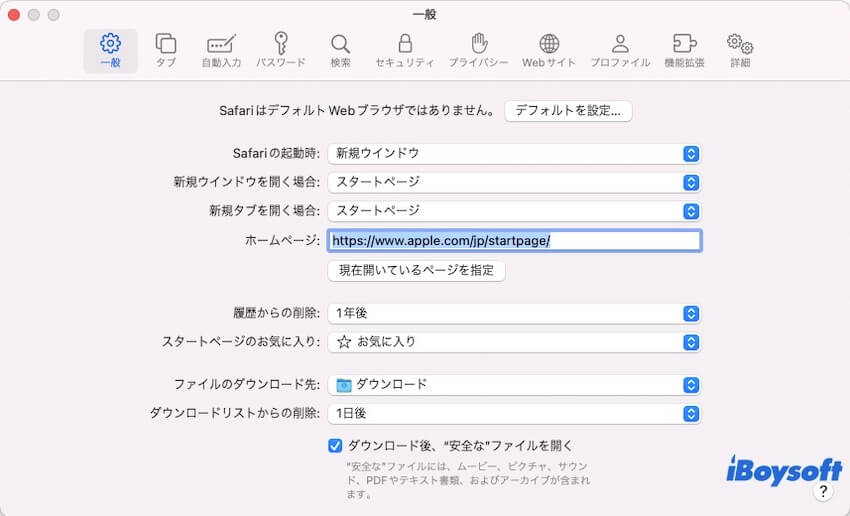Image resolution: width=850 pixels, height=516 pixels.
Task: Open the 検索 (Search) magnifier pane
Action: click(x=340, y=51)
